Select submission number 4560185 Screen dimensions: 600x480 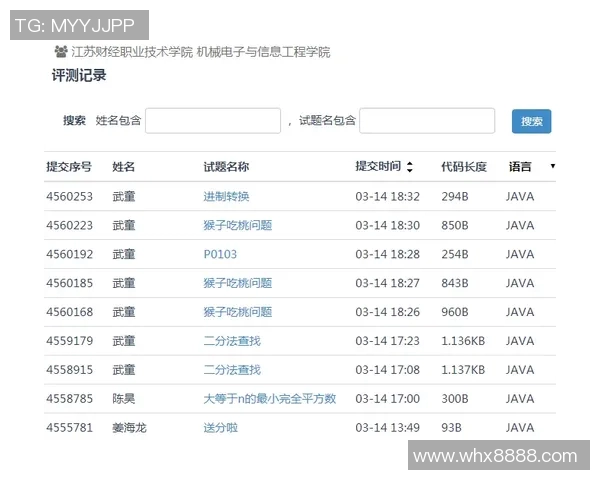click(69, 283)
